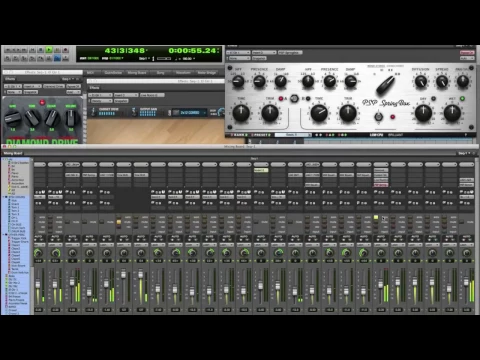Click the time counter 0:00:55.24
Image resolution: width=480 pixels, height=360 pixels.
click(x=193, y=51)
